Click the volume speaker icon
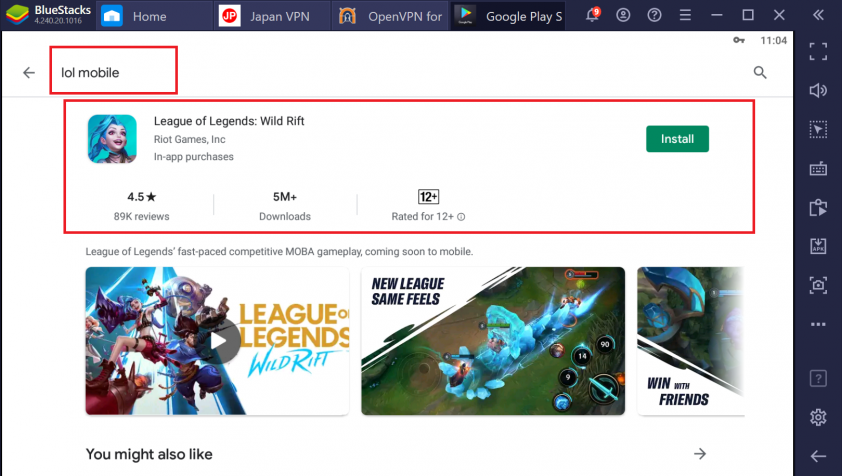 pos(818,90)
